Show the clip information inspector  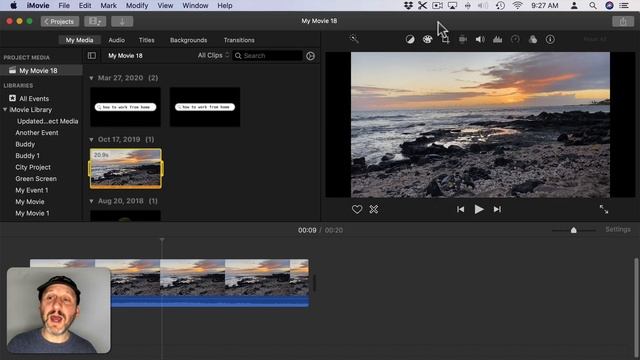(550, 39)
